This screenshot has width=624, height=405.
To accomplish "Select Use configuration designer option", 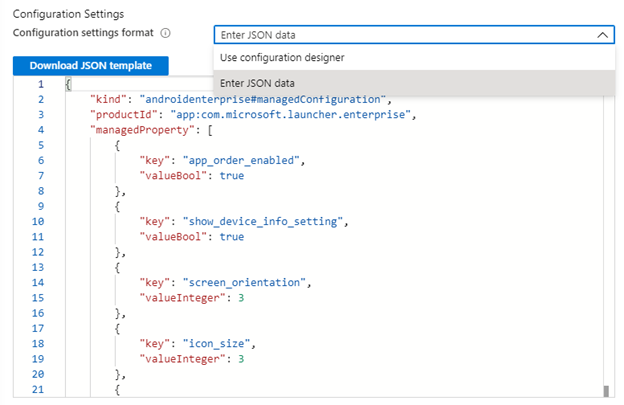I will [282, 57].
